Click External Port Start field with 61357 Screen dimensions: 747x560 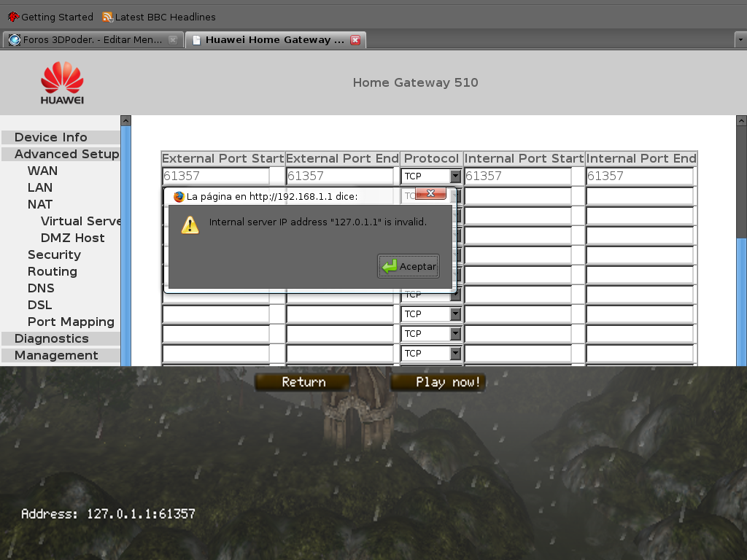point(216,176)
